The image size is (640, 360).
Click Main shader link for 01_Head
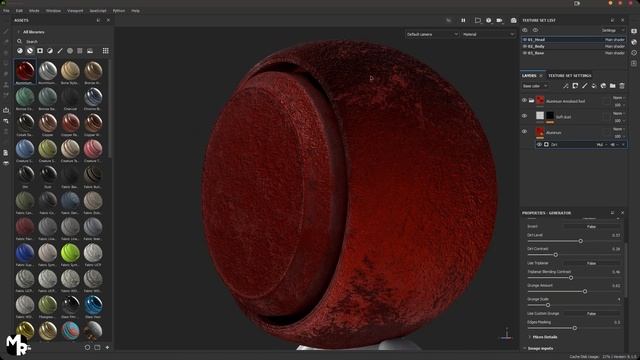[615, 40]
